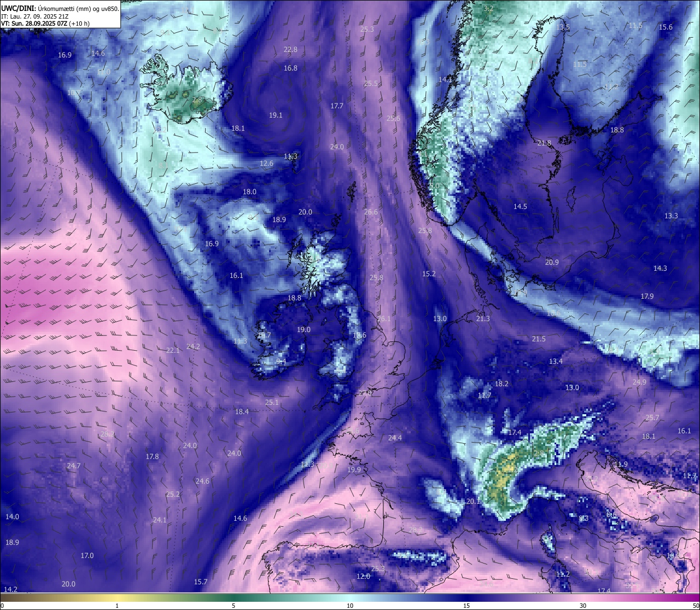
Task: Click the 14.5 value over Sweden
Action: [x=520, y=206]
